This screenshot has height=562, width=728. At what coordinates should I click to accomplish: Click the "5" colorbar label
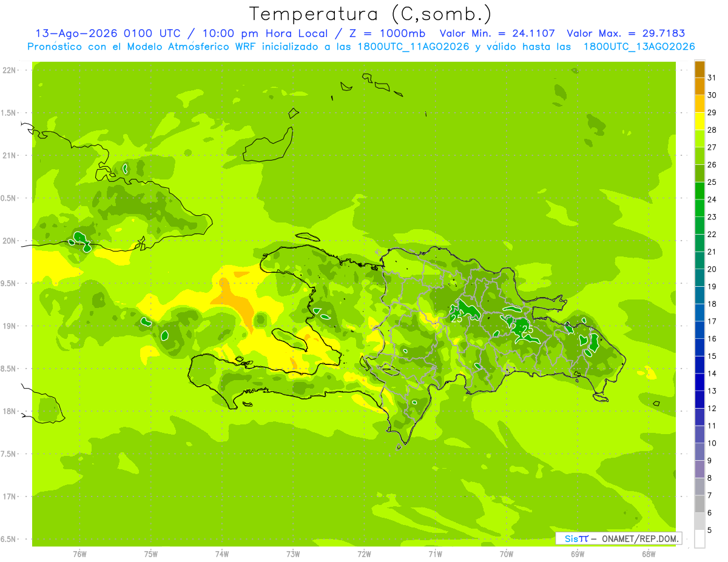coord(710,530)
